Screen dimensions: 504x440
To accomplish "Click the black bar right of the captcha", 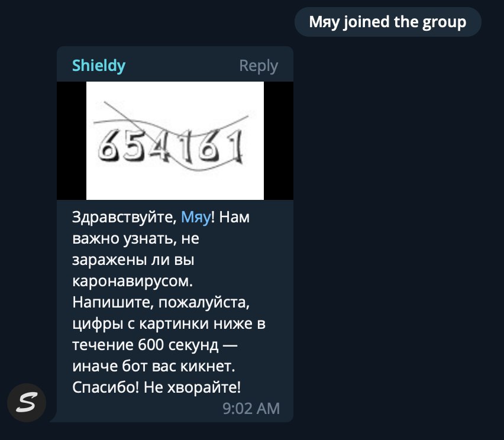I will pyautogui.click(x=279, y=140).
